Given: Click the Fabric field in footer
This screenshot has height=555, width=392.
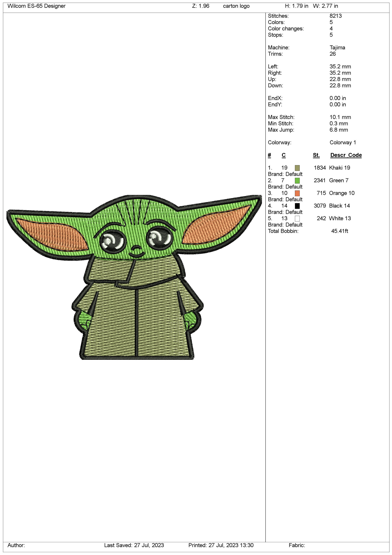Looking at the screenshot, I should coord(296,545).
